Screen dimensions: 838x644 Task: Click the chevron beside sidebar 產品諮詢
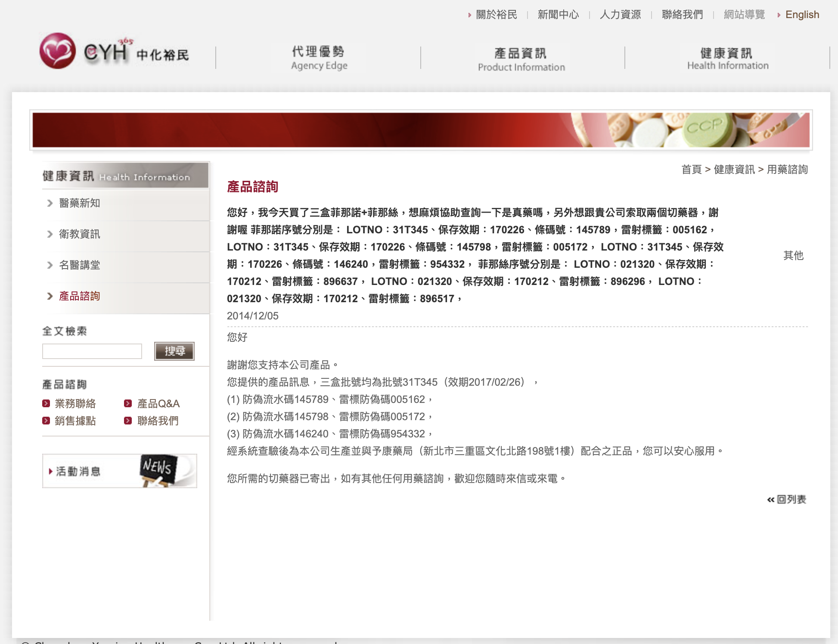pyautogui.click(x=50, y=296)
